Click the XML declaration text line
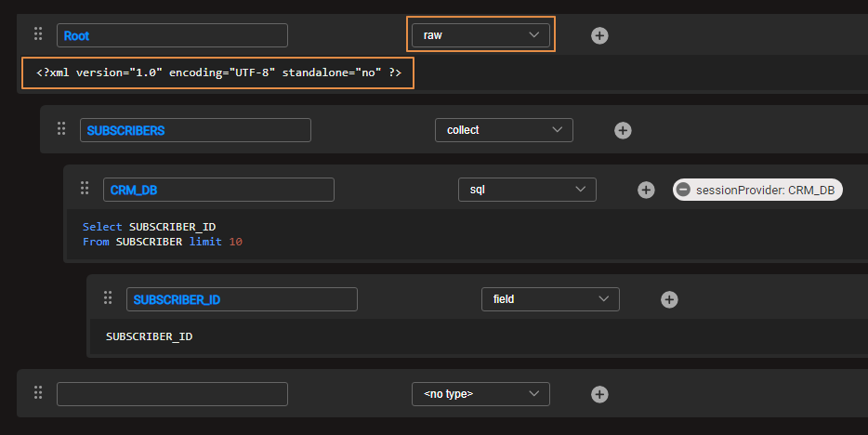868x435 pixels. [x=218, y=72]
